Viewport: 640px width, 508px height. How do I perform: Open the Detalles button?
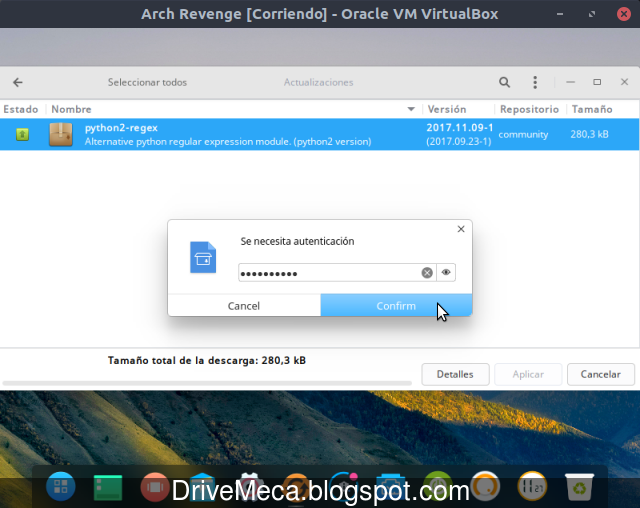coord(455,374)
